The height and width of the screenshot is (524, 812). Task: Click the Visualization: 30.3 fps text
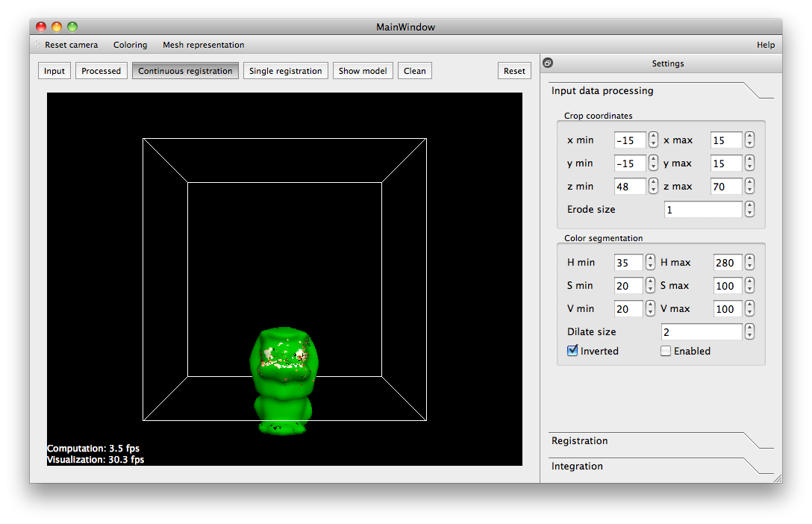coord(96,460)
